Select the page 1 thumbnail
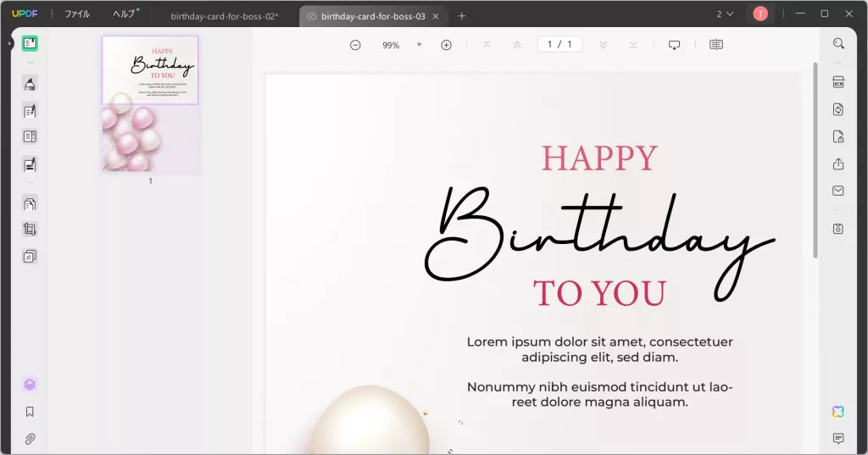868x455 pixels. click(150, 104)
